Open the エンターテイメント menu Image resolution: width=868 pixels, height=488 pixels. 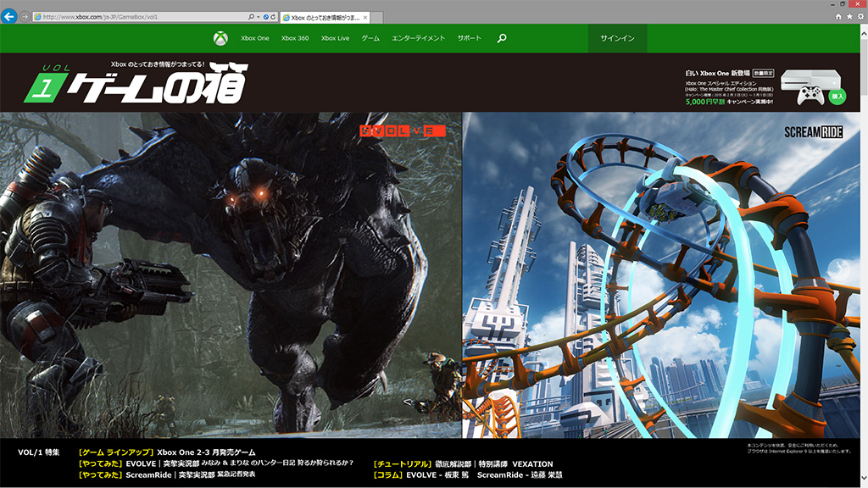point(418,38)
